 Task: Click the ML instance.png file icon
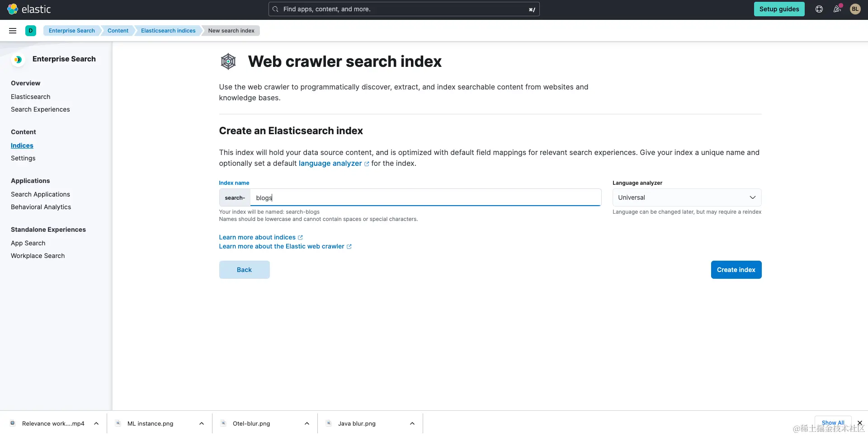pos(118,423)
